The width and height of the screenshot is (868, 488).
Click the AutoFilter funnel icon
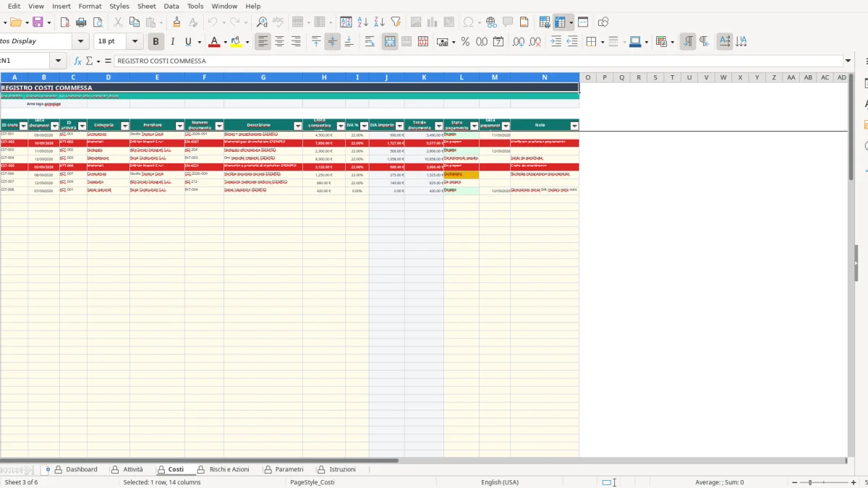[396, 22]
